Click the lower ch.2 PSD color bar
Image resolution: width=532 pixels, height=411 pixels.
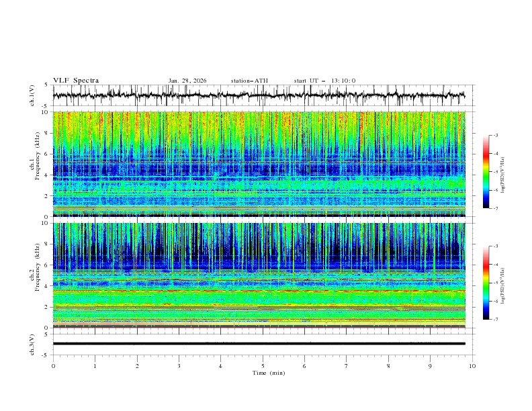pos(486,283)
